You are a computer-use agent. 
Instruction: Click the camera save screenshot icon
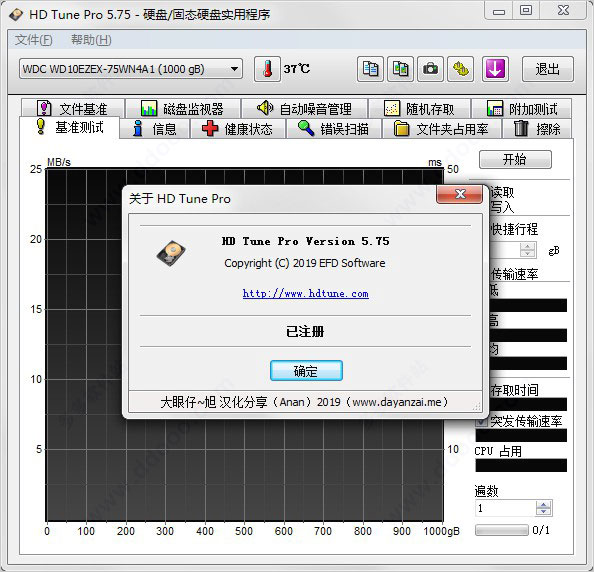[430, 69]
